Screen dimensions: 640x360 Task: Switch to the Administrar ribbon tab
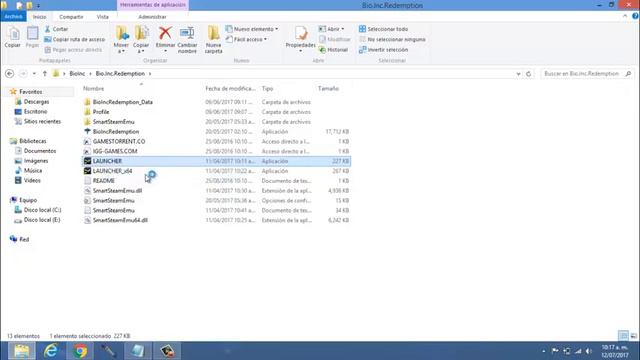click(152, 17)
